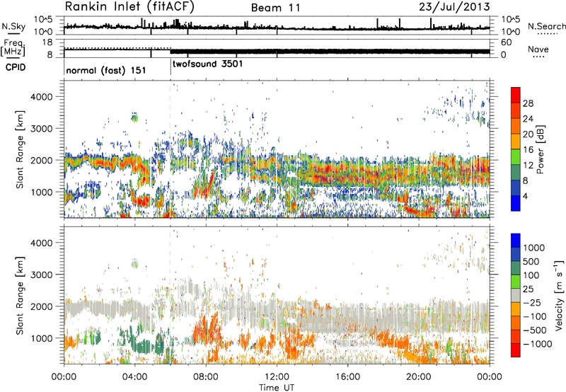This screenshot has height=392, width=566.
Task: Click the green echo patch near 3300 km at 04:00
Action: click(x=134, y=117)
